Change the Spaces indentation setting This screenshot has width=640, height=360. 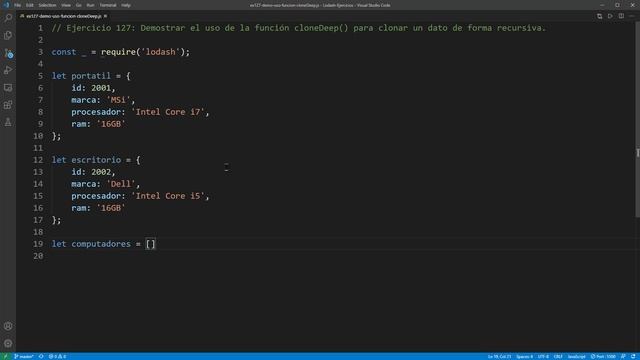tap(524, 356)
